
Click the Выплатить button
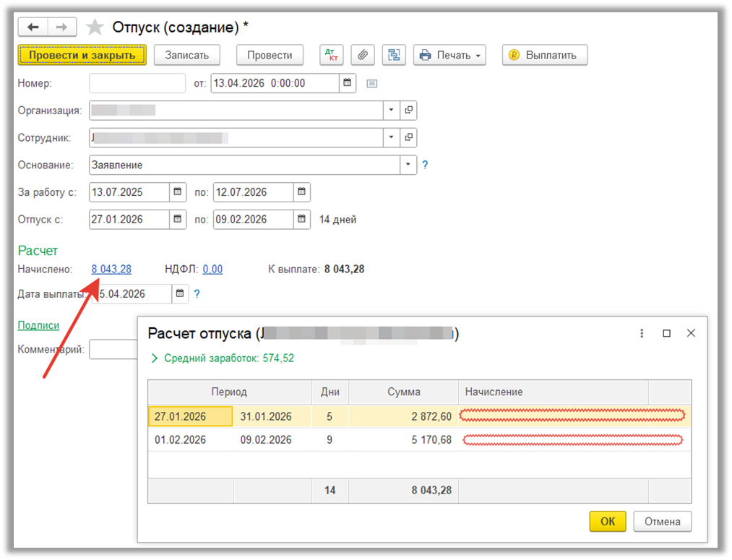point(545,55)
